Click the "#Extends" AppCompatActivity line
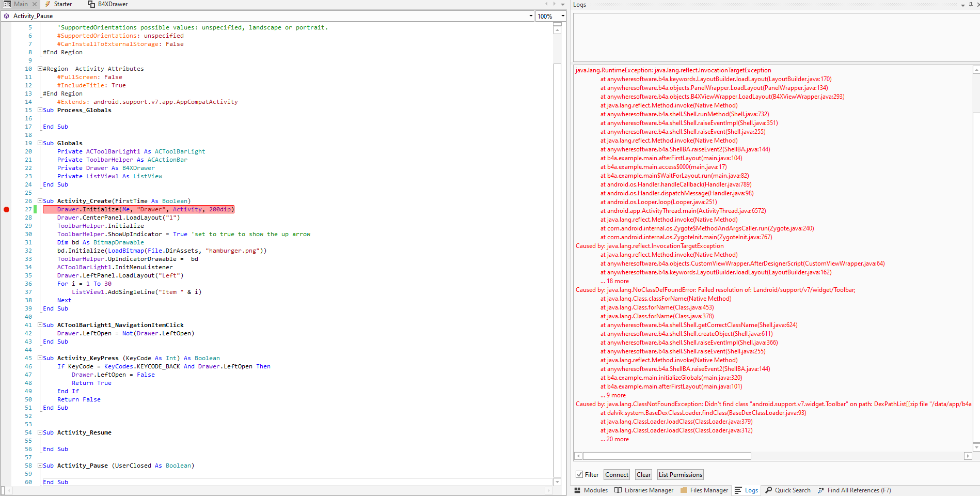This screenshot has height=496, width=980. 147,102
